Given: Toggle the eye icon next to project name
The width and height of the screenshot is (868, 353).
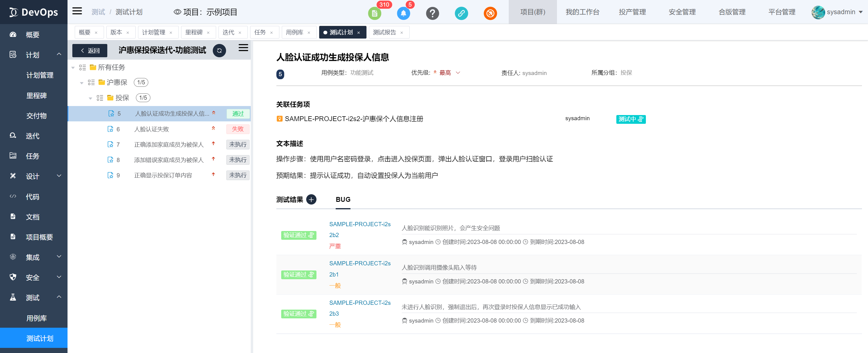Looking at the screenshot, I should [x=177, y=12].
